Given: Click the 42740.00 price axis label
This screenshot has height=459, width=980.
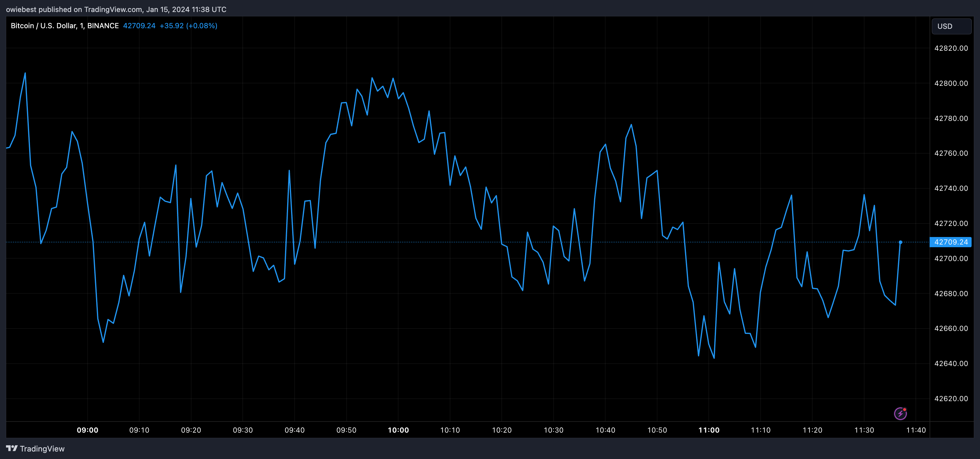Looking at the screenshot, I should tap(951, 188).
